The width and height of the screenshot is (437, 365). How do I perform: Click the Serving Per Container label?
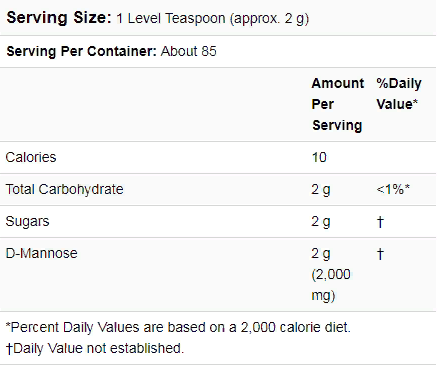(x=82, y=51)
